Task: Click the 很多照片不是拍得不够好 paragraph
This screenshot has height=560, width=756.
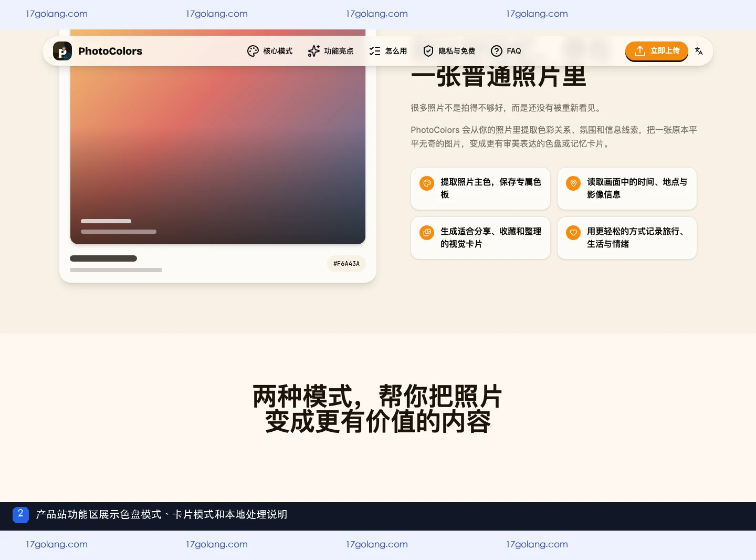Action: coord(507,108)
